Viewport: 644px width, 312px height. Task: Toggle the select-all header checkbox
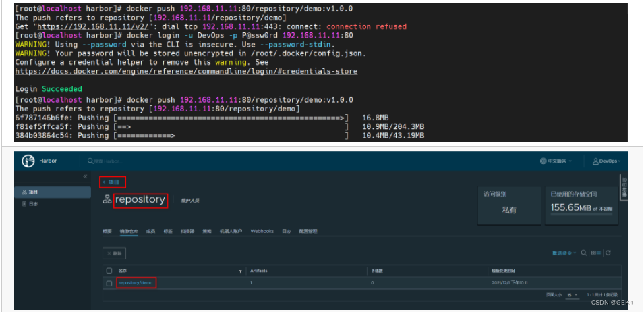[x=109, y=271]
